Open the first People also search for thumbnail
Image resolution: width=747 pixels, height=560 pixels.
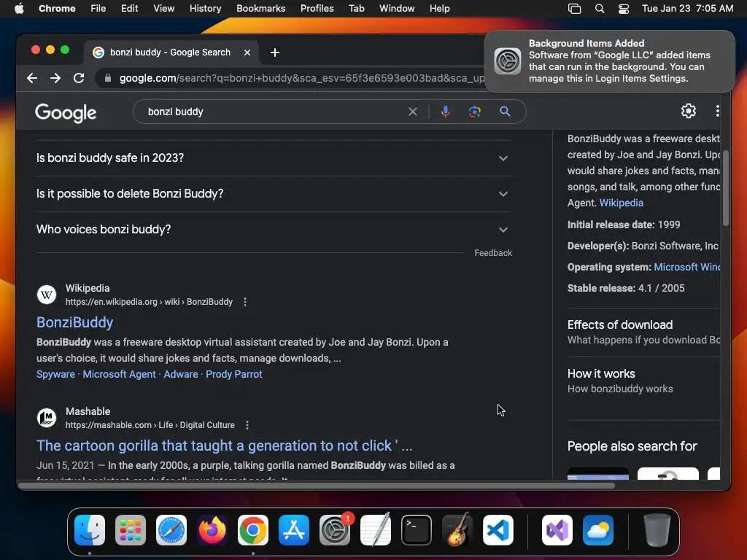(598, 473)
